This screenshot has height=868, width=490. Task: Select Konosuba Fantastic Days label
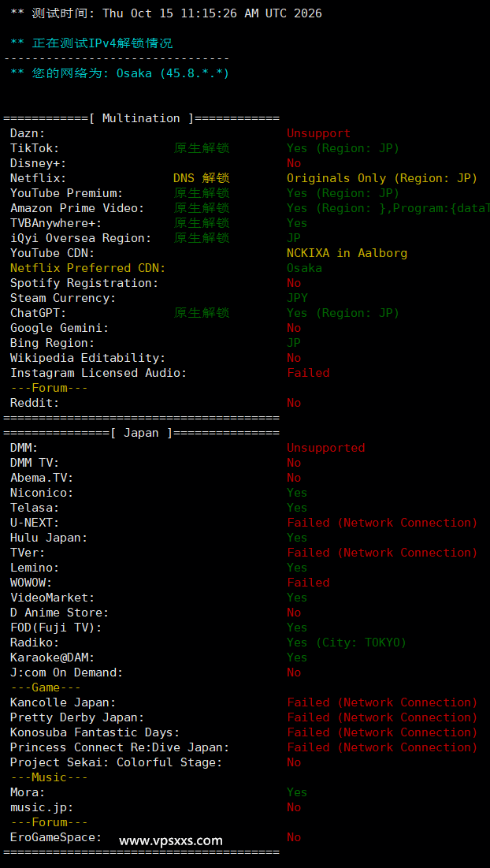pos(95,732)
